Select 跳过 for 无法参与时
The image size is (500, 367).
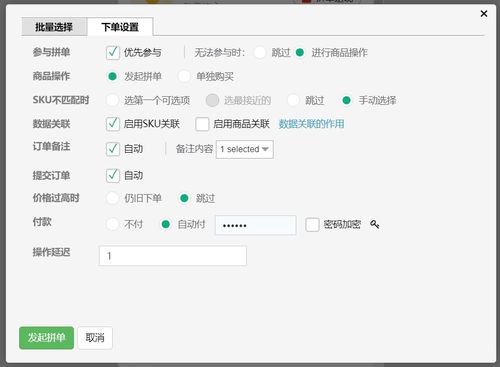pos(260,53)
